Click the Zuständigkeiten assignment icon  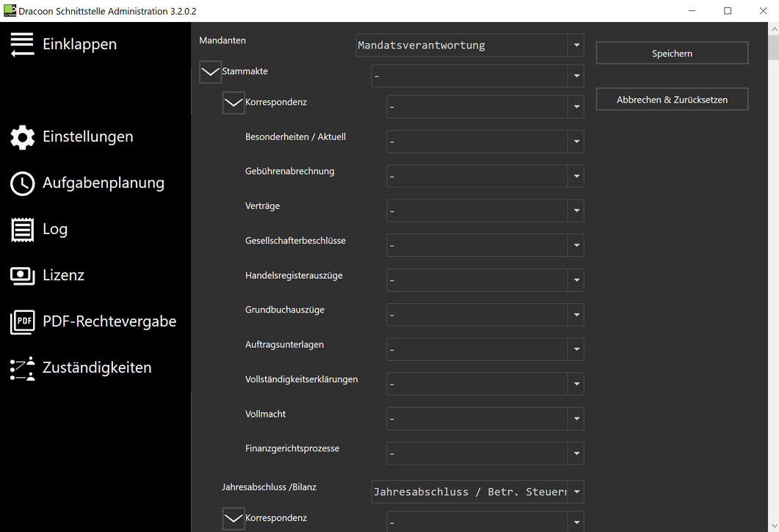pos(22,368)
